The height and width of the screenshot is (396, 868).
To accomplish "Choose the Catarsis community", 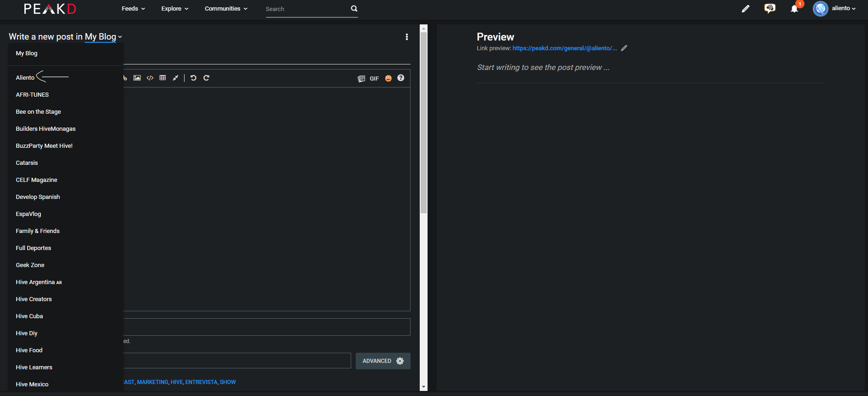I will 66,163.
